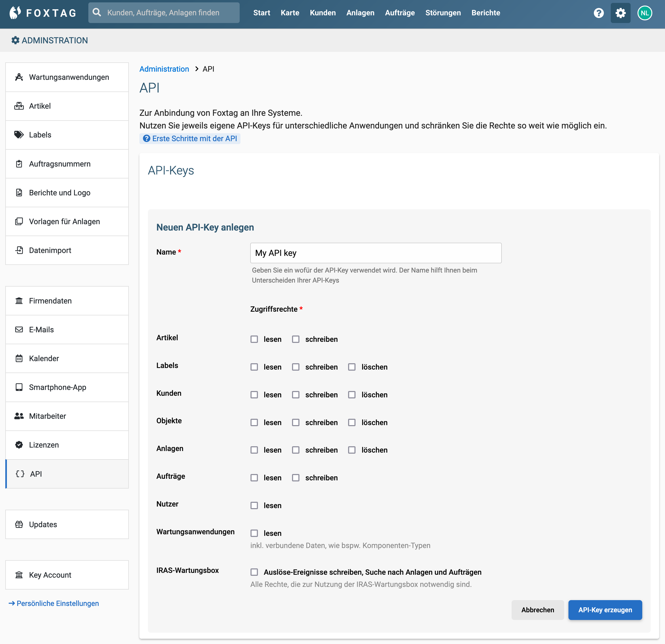Click the schreiben checkbox for Aufträge

coord(295,477)
